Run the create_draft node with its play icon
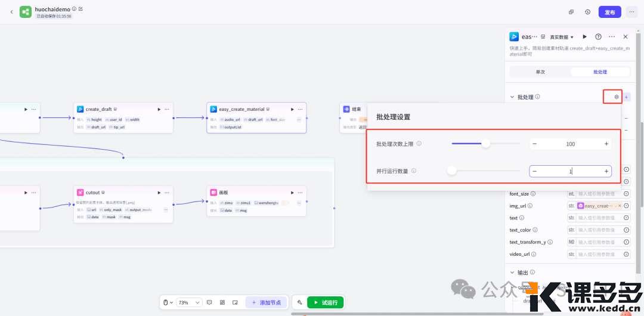 pyautogui.click(x=159, y=109)
